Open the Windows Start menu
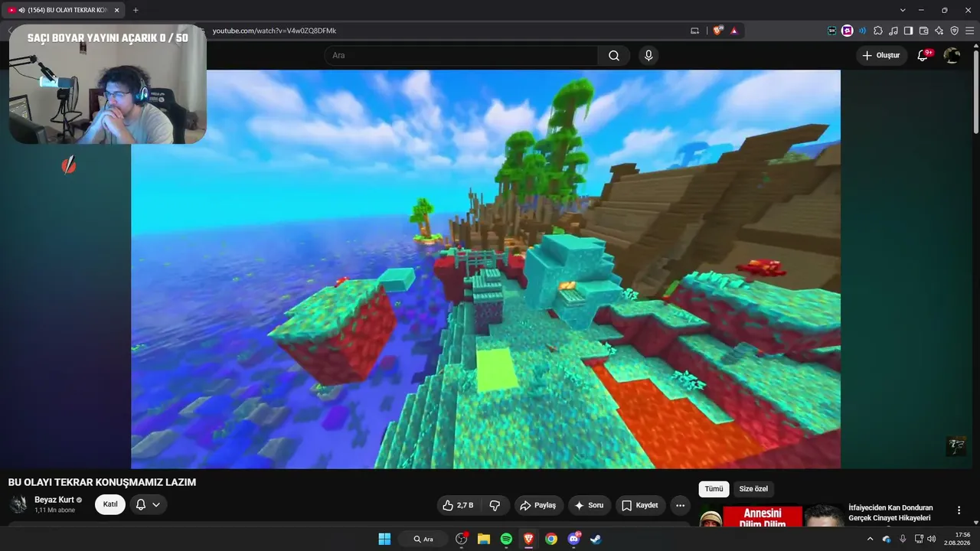 384,539
